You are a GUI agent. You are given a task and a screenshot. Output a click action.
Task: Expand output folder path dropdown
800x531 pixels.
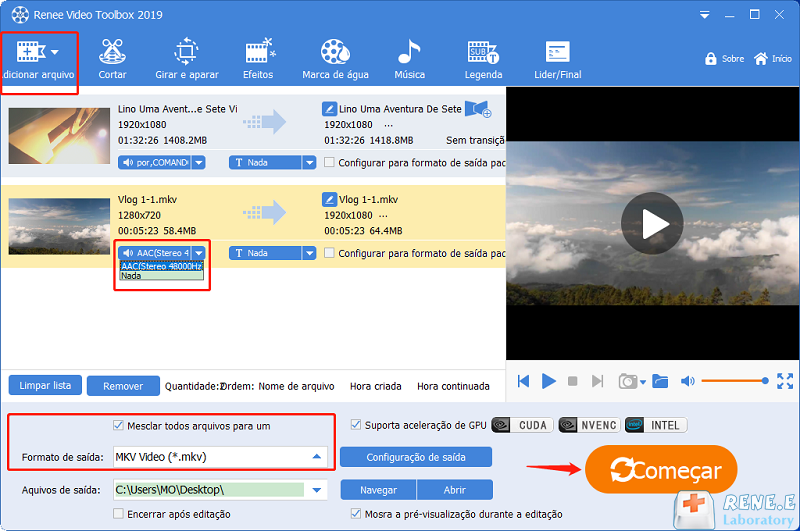pos(316,490)
